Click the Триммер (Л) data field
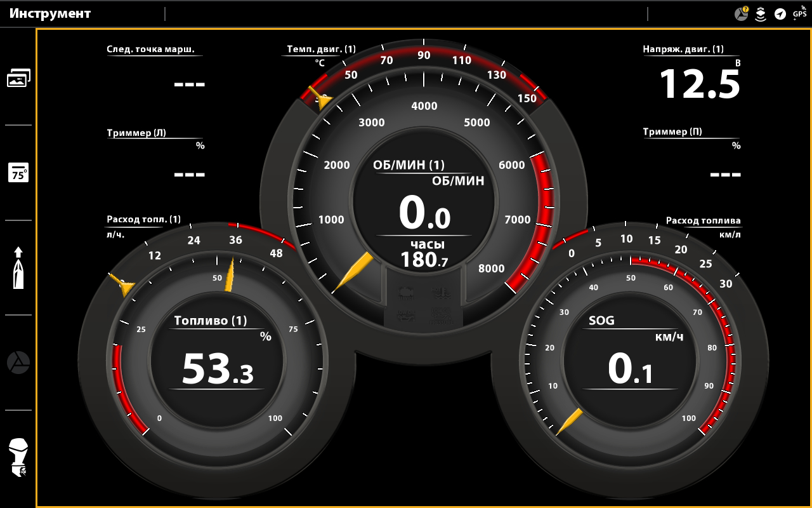This screenshot has width=812, height=508. 155,156
